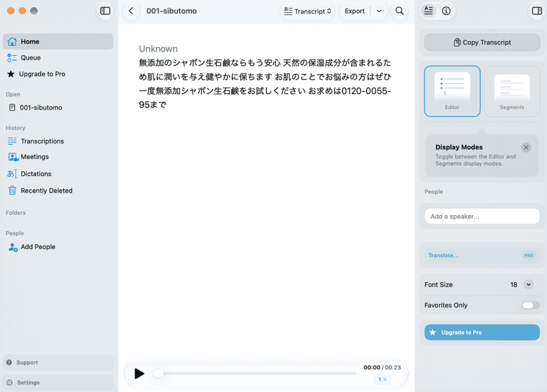Image resolution: width=547 pixels, height=392 pixels.
Task: Click the 001-sibutomo title in toolbar
Action: [171, 11]
